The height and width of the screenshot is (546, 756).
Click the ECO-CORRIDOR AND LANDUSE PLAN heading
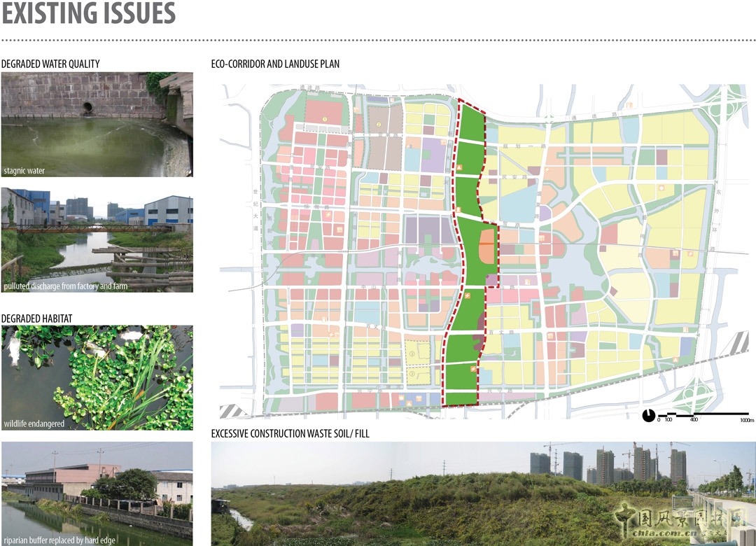pyautogui.click(x=275, y=64)
